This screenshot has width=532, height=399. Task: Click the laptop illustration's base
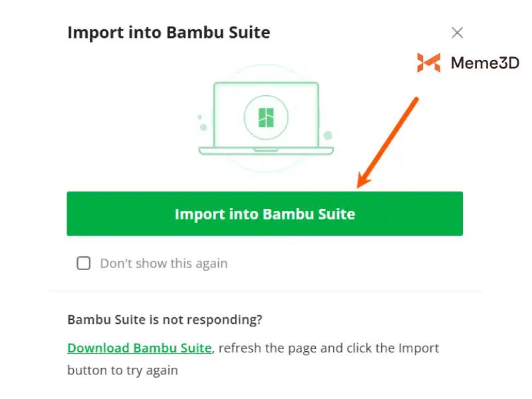click(266, 151)
